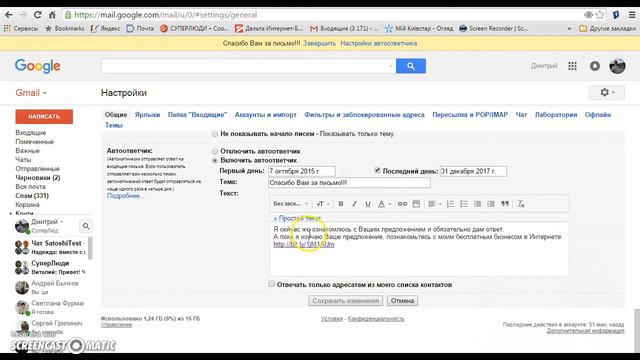The width and height of the screenshot is (640, 360).
Task: Insert an image into the reply
Action: pyautogui.click(x=416, y=204)
